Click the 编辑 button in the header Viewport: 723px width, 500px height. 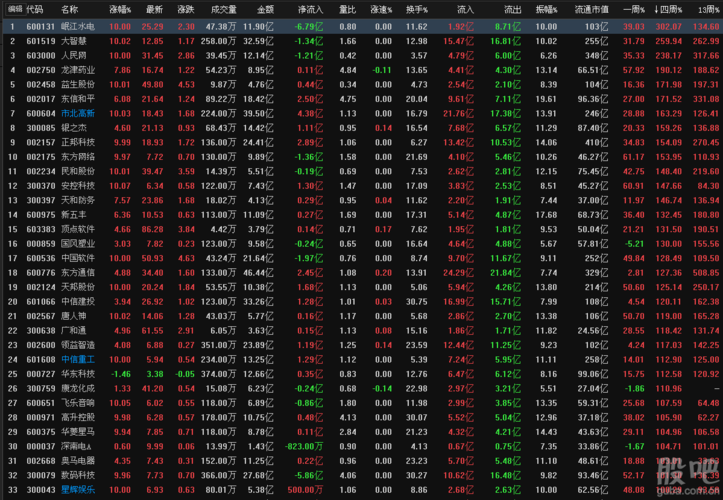click(x=15, y=9)
